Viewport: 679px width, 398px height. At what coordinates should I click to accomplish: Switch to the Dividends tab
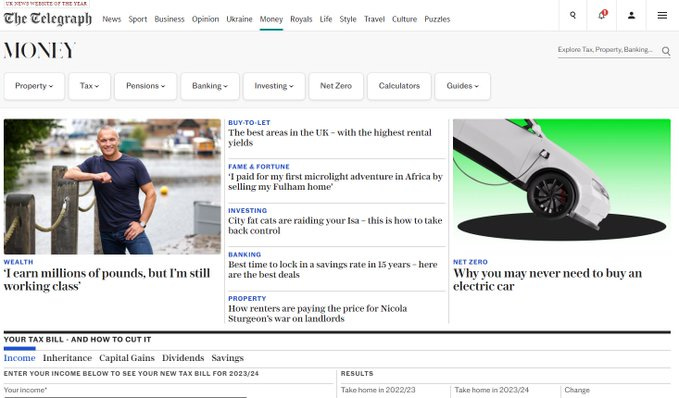183,358
